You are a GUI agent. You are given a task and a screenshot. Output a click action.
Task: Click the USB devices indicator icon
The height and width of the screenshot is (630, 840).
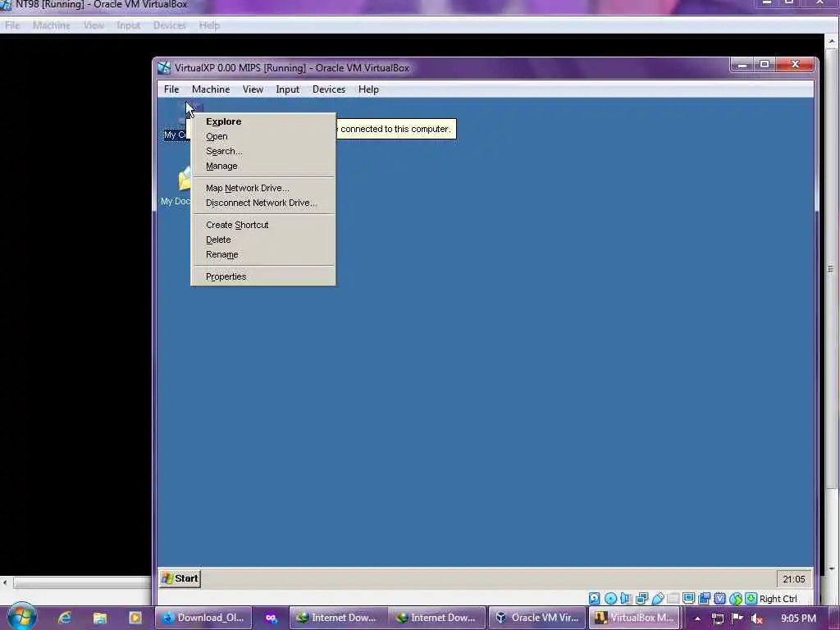658,598
